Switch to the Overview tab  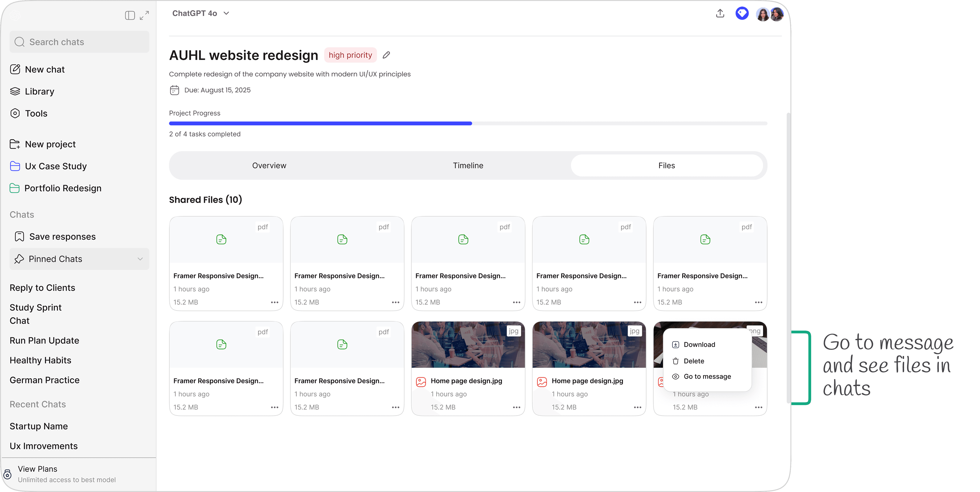coord(269,166)
